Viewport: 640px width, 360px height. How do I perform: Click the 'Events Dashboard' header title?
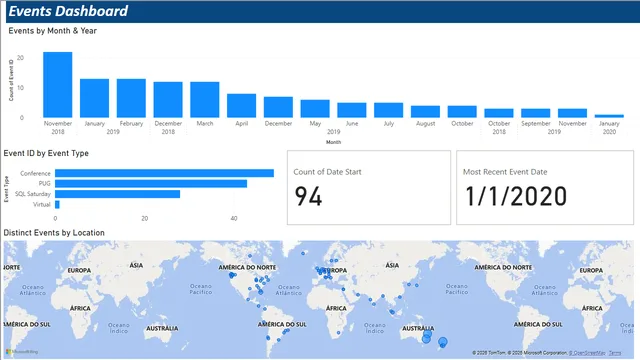tap(68, 11)
